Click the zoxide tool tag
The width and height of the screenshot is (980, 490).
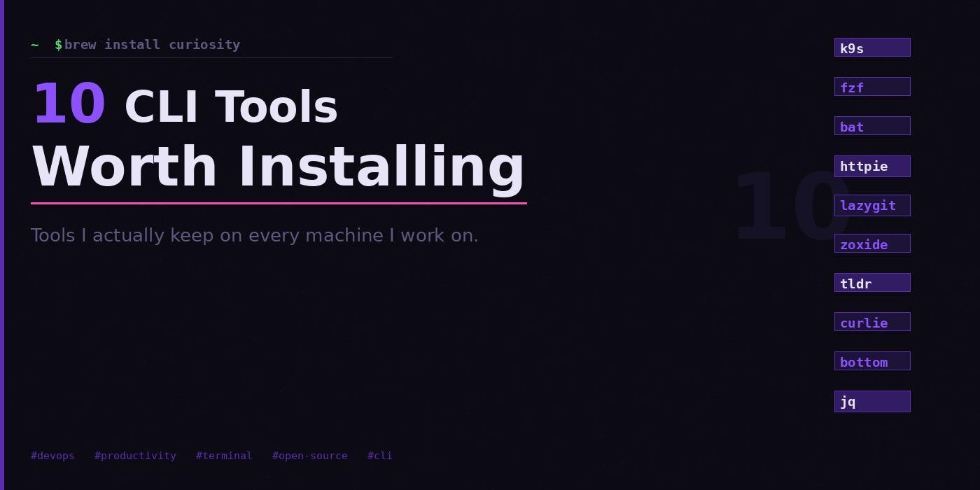[x=872, y=244]
